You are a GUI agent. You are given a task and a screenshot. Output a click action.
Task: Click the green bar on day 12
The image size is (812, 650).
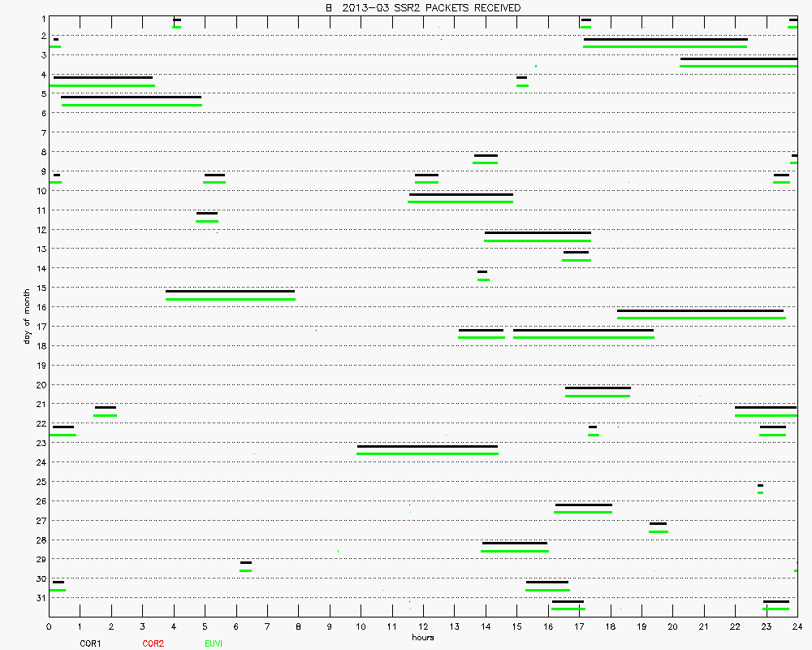click(537, 240)
